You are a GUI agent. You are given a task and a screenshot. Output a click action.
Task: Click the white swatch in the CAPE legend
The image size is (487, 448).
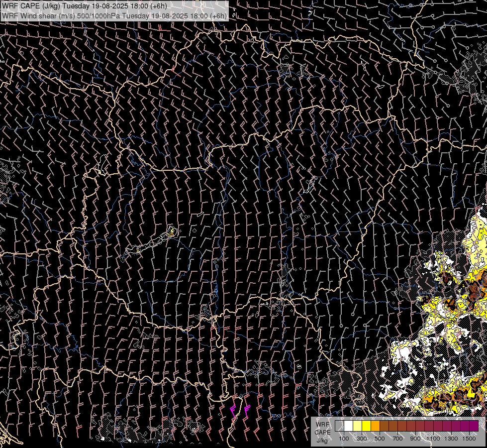[349, 426]
